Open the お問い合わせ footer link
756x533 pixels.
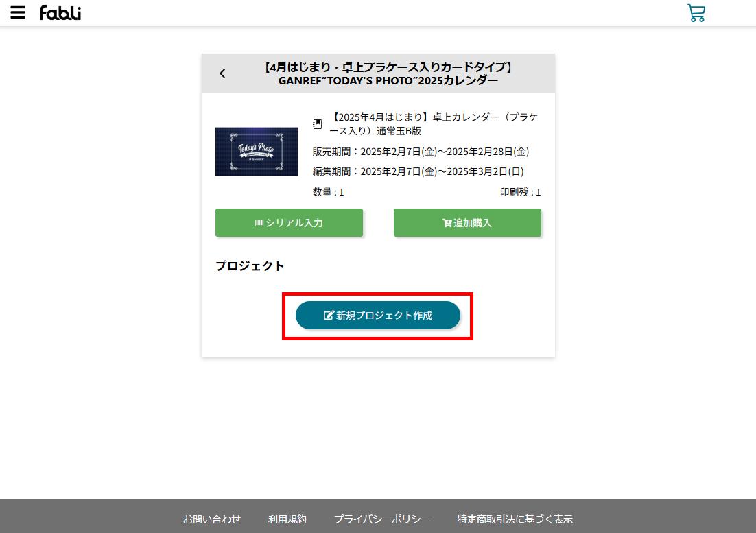pos(212,519)
